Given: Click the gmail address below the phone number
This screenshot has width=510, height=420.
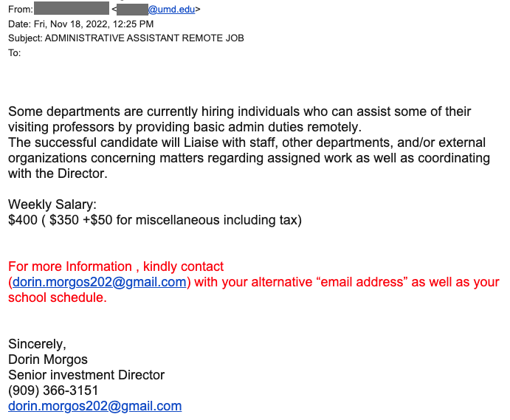Looking at the screenshot, I should (x=94, y=406).
